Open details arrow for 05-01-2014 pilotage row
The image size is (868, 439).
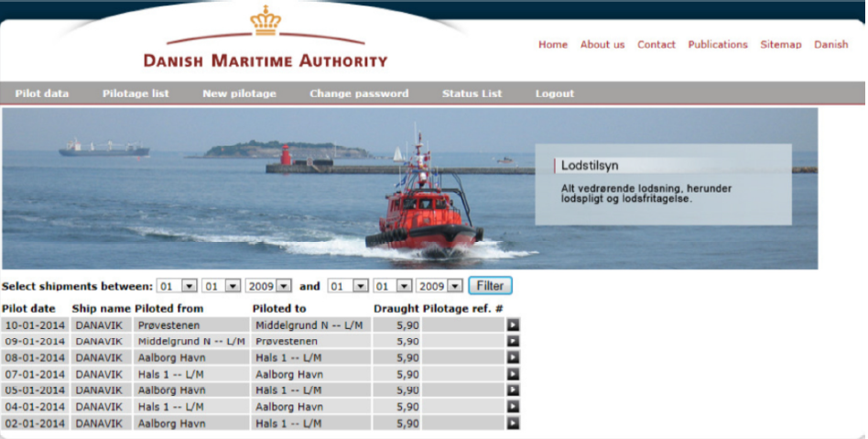point(513,390)
